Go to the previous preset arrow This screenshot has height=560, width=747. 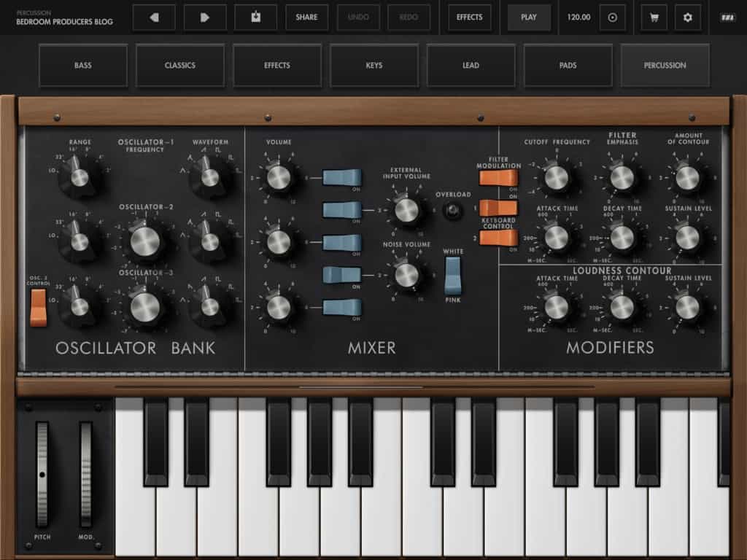[x=154, y=17]
